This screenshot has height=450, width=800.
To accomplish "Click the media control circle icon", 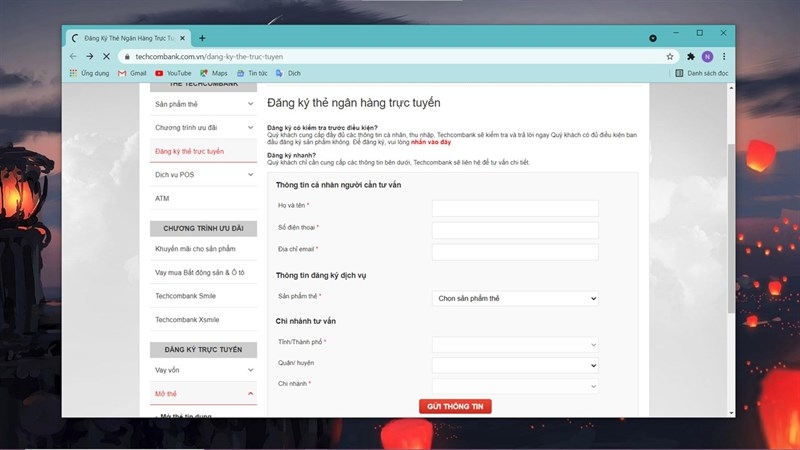I will click(x=653, y=38).
